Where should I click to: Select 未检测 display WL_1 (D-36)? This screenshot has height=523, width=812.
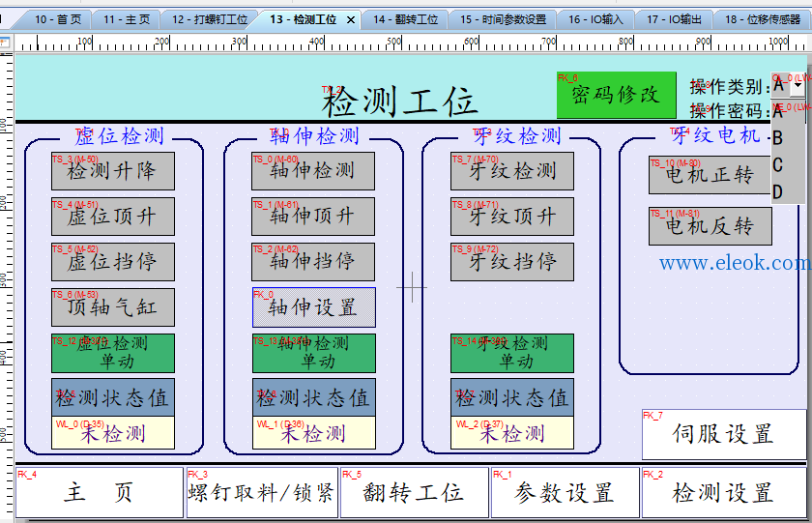[314, 433]
